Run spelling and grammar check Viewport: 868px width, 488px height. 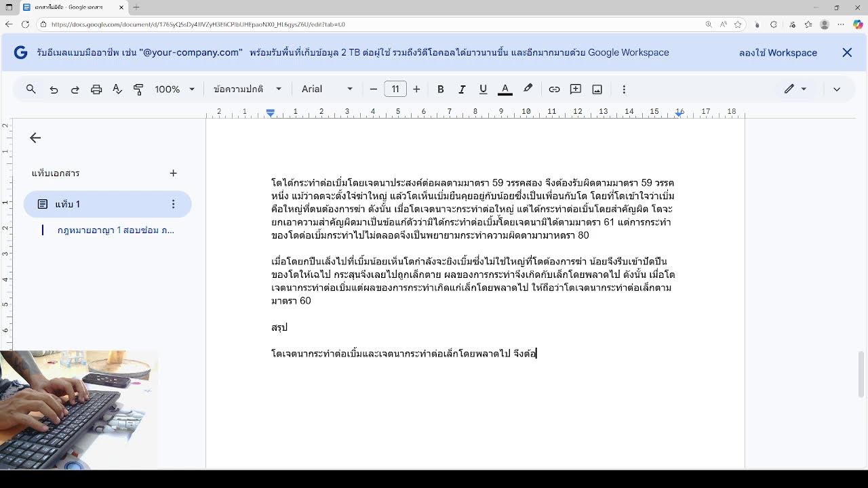point(117,89)
